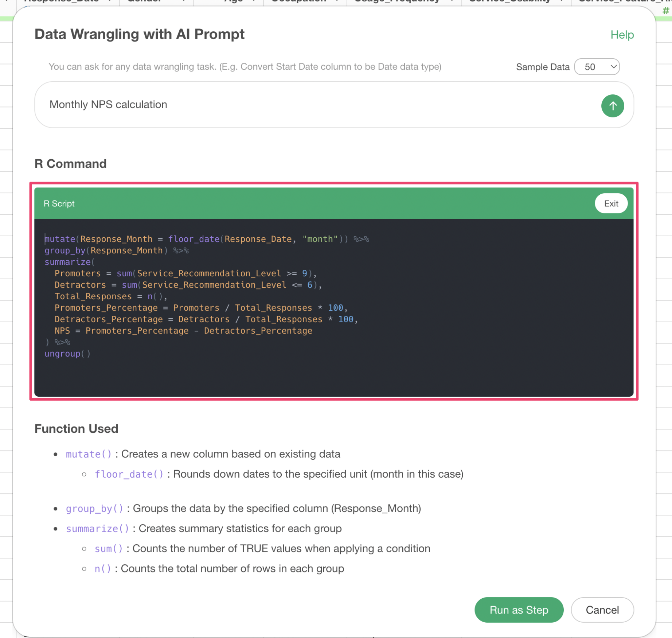Submit the prompt with green arrow button
This screenshot has width=672, height=638.
(612, 106)
